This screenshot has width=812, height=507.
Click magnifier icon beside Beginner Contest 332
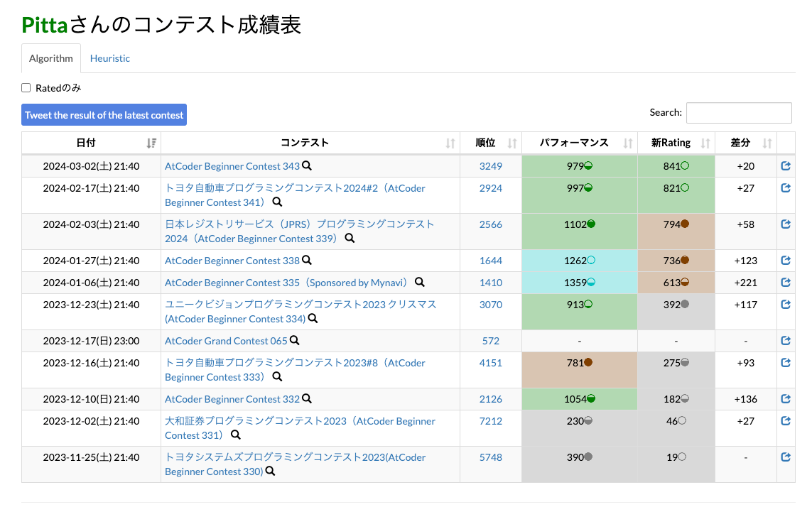(307, 399)
